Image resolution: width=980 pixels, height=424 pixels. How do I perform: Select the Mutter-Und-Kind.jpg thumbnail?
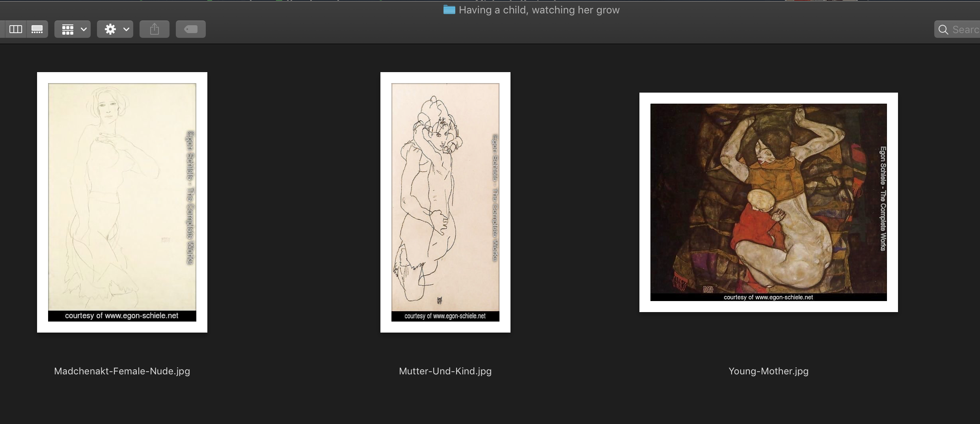point(445,202)
